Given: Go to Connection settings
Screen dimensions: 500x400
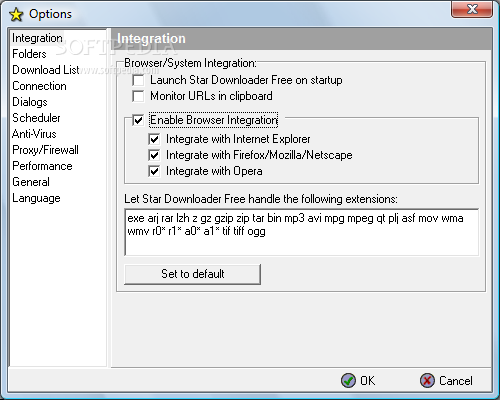Looking at the screenshot, I should 39,86.
